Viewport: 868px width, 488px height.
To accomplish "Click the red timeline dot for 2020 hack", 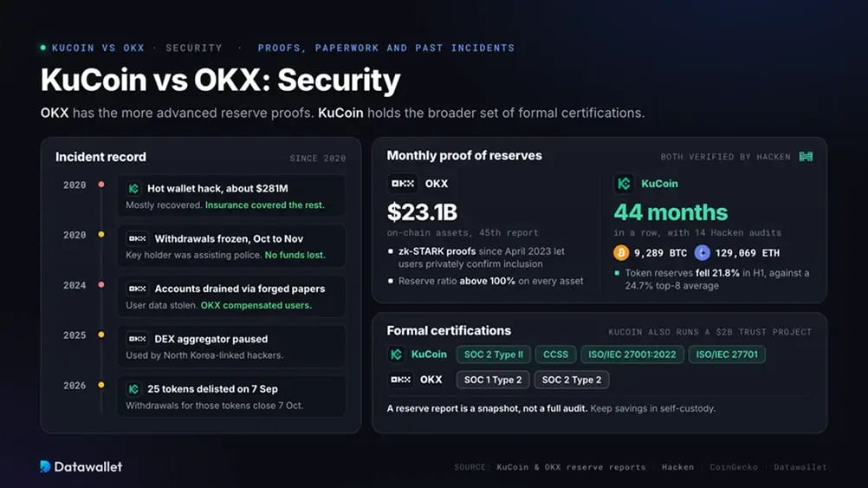I will (x=101, y=185).
